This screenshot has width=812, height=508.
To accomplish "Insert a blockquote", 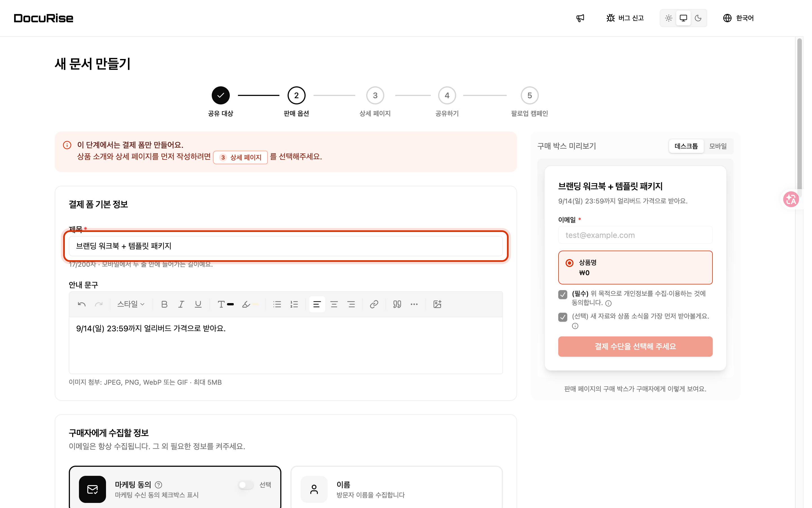I will tap(397, 305).
